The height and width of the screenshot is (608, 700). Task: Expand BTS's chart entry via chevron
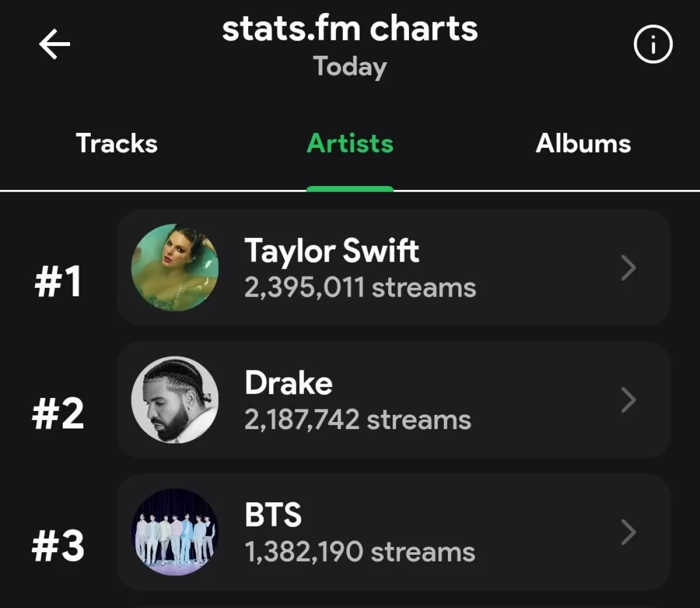tap(628, 532)
